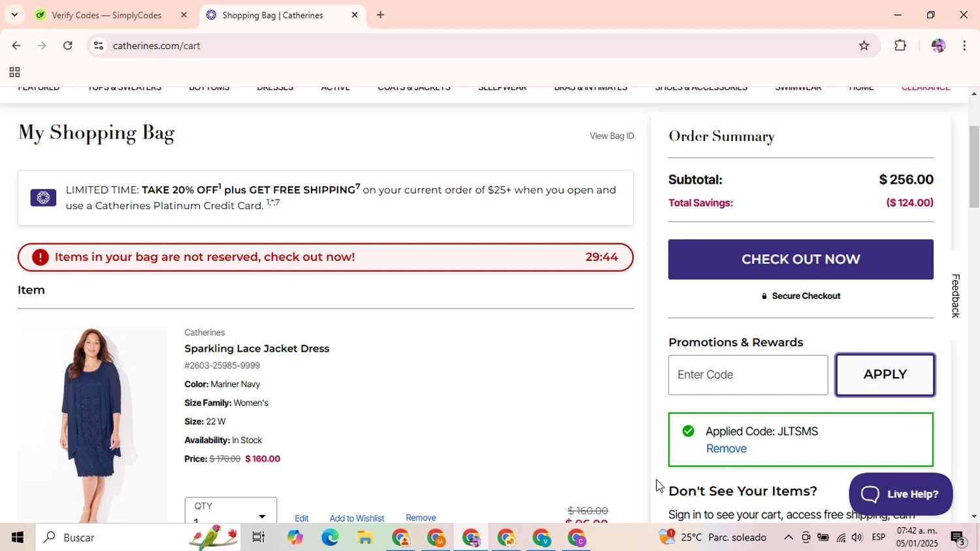Expand the QTY quantity dropdown
Viewport: 980px width, 551px height.
tap(231, 510)
